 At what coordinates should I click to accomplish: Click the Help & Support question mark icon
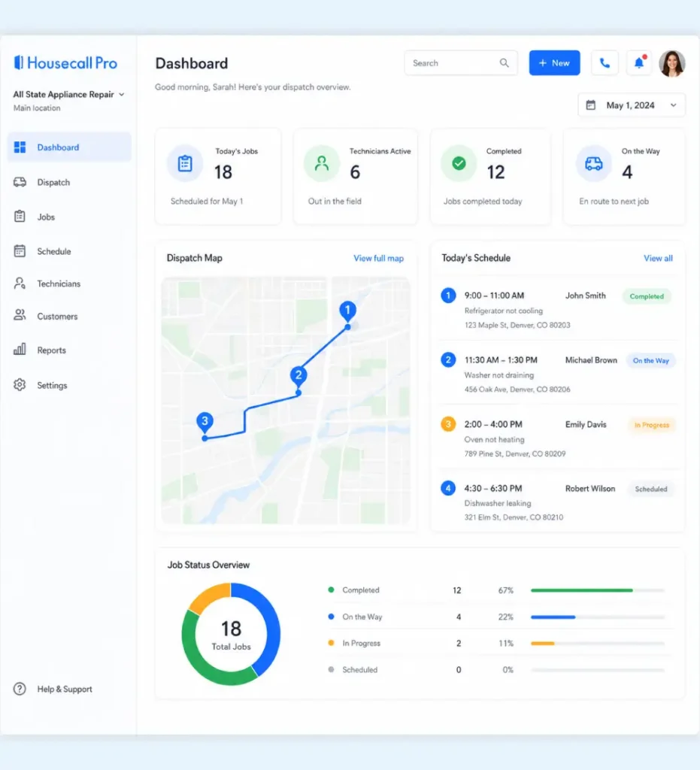click(x=20, y=689)
